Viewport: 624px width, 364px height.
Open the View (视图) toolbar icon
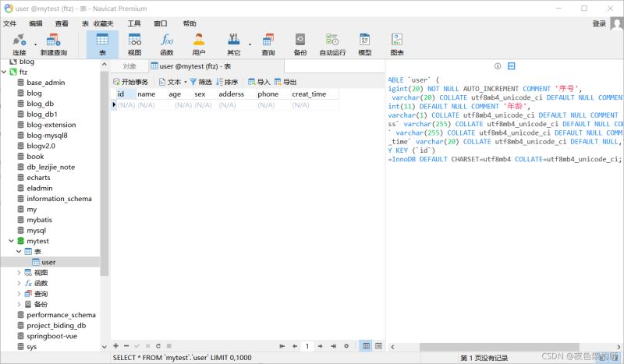tap(134, 44)
